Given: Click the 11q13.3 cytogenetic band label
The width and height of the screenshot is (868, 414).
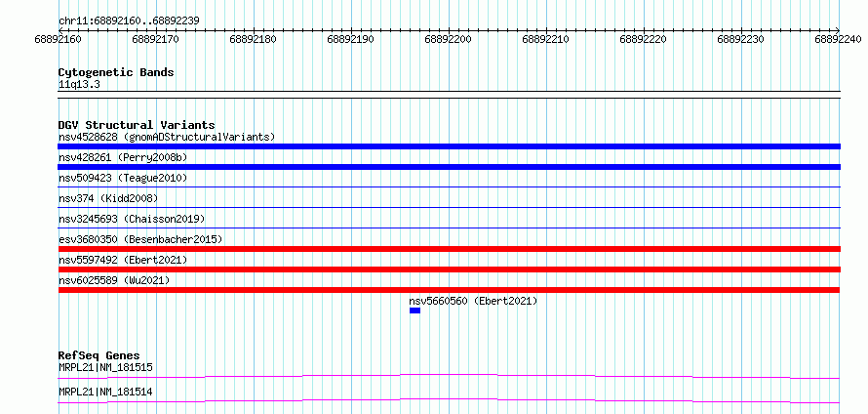Looking at the screenshot, I should [79, 85].
